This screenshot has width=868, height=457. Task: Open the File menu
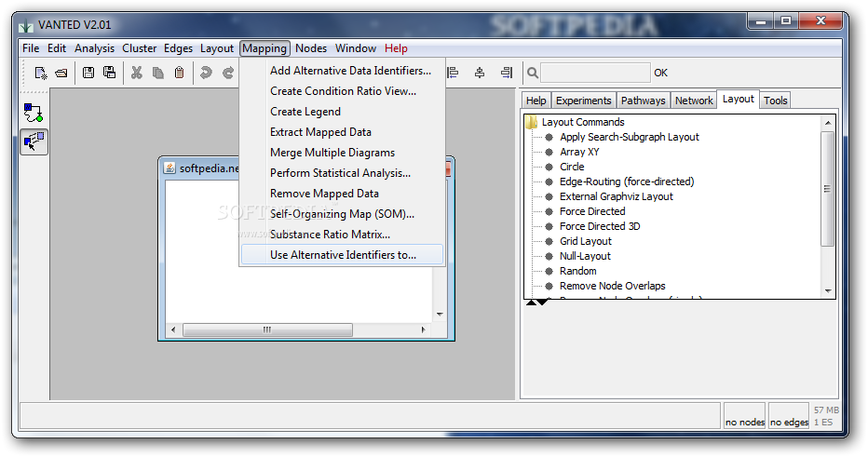coord(31,48)
